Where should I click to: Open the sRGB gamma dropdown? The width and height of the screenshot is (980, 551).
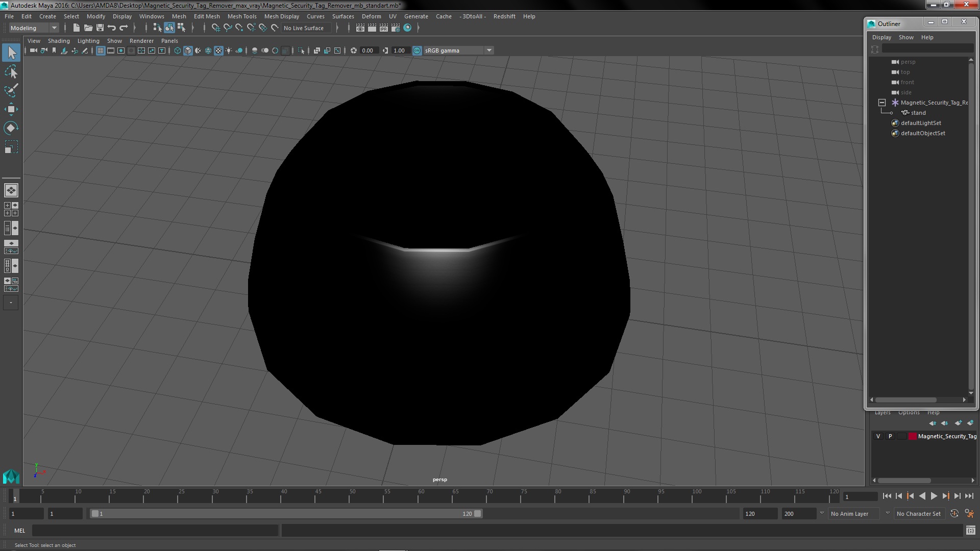488,51
